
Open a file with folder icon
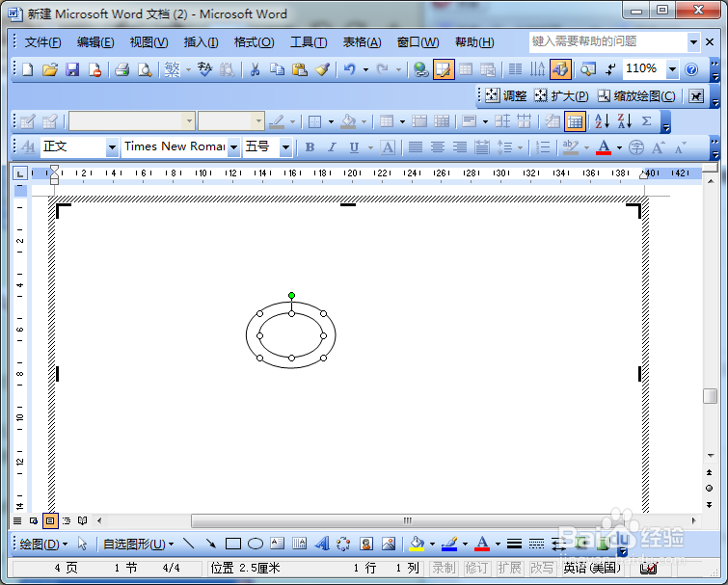[x=50, y=69]
